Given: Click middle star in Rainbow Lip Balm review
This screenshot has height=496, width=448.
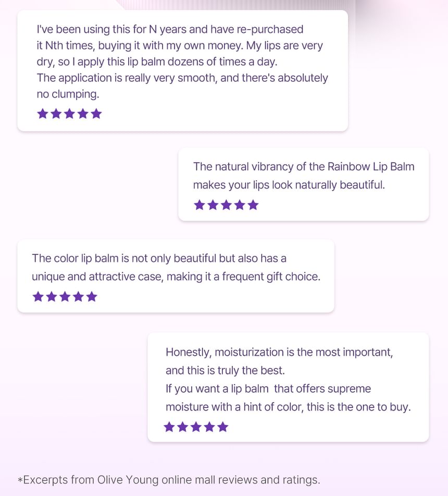Looking at the screenshot, I should click(x=226, y=205).
